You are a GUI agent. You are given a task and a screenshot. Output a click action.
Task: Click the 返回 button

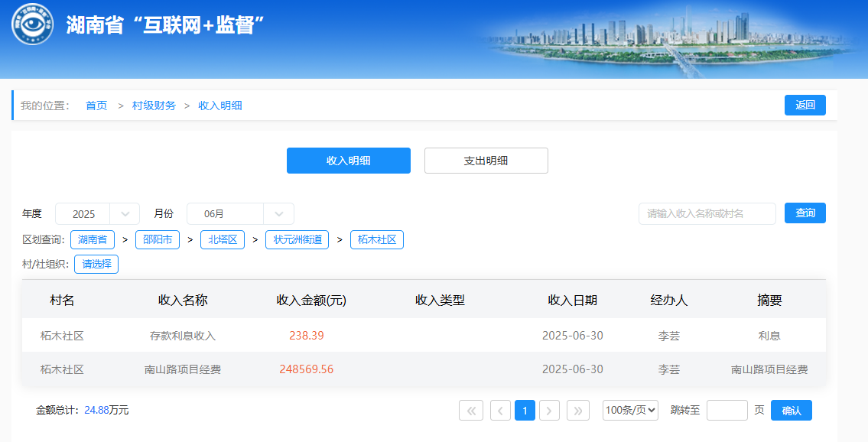coord(805,105)
